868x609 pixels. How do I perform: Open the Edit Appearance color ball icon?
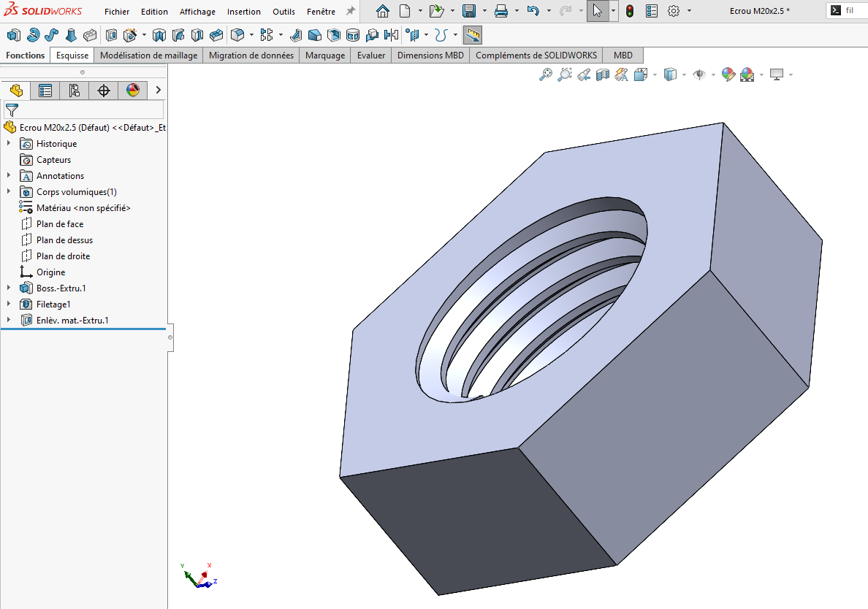coord(728,74)
